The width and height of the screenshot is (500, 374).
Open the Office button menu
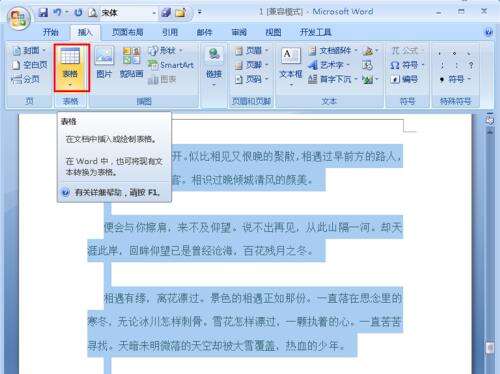19,18
